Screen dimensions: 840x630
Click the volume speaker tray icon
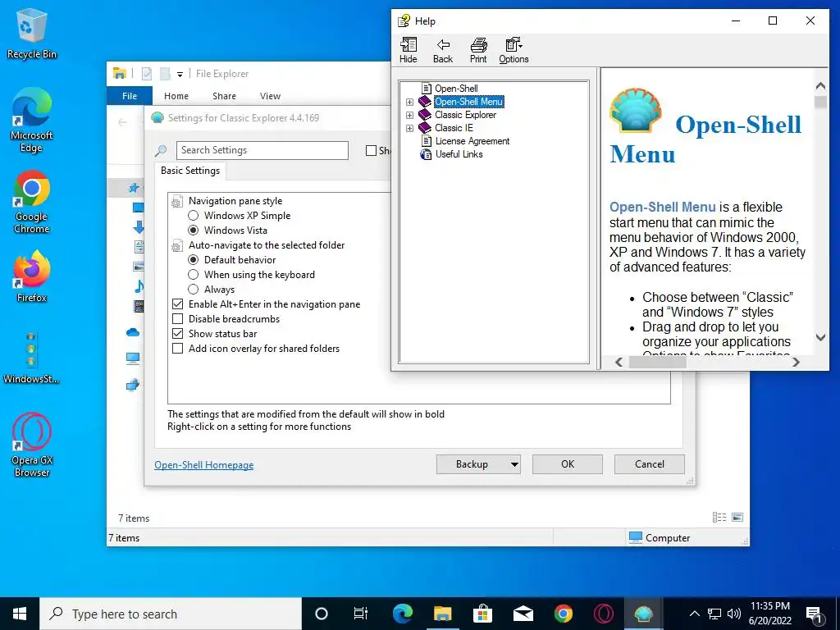734,614
